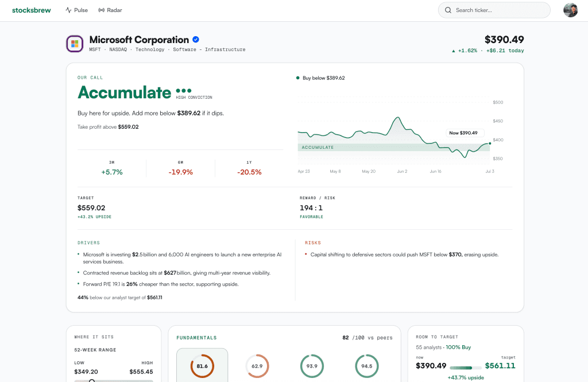Click the stocksbrew logo

(32, 10)
